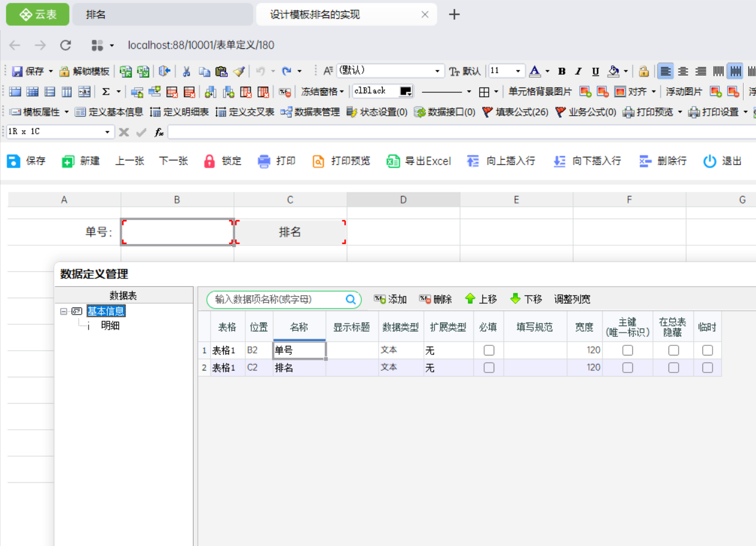Toggle italic formatting
This screenshot has height=546, width=756.
coord(579,71)
